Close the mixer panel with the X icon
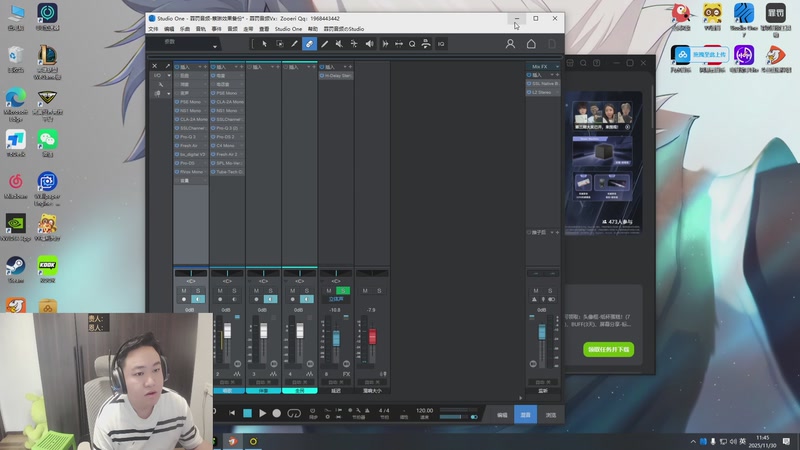Viewport: 800px width, 450px height. (155, 66)
